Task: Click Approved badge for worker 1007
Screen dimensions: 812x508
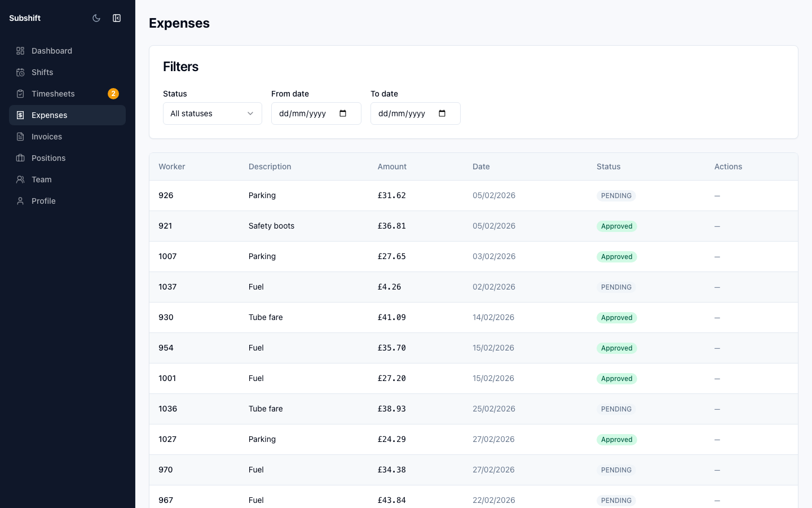Action: (617, 257)
